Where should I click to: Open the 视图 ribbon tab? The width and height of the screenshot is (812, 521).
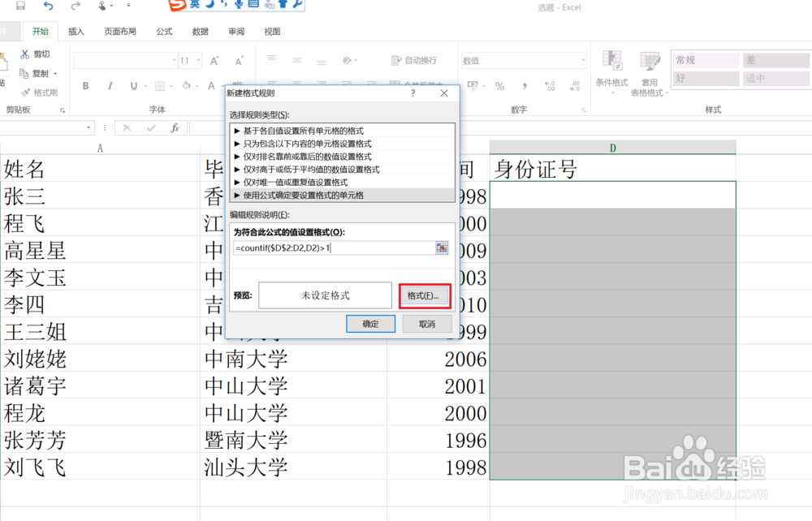(271, 31)
